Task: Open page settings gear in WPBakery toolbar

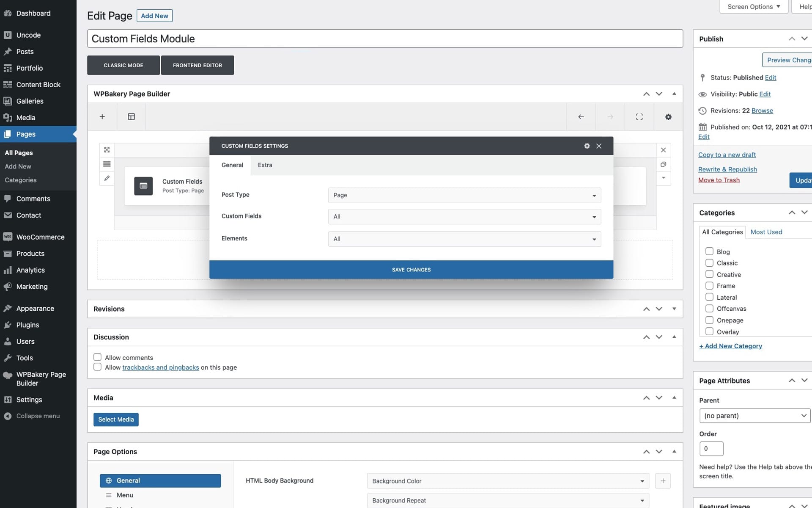Action: pos(668,117)
